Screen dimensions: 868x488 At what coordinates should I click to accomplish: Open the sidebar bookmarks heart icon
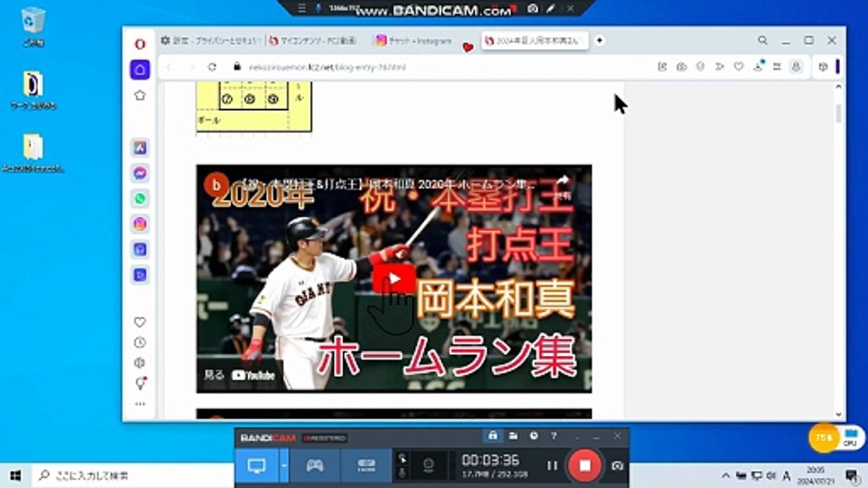(140, 322)
